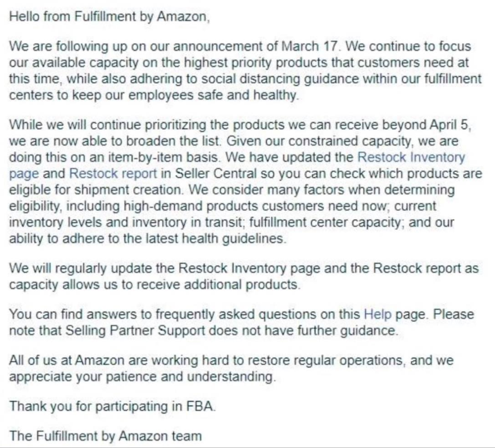This screenshot has height=448, width=495.
Task: Open the Restock report link
Action: click(x=113, y=174)
